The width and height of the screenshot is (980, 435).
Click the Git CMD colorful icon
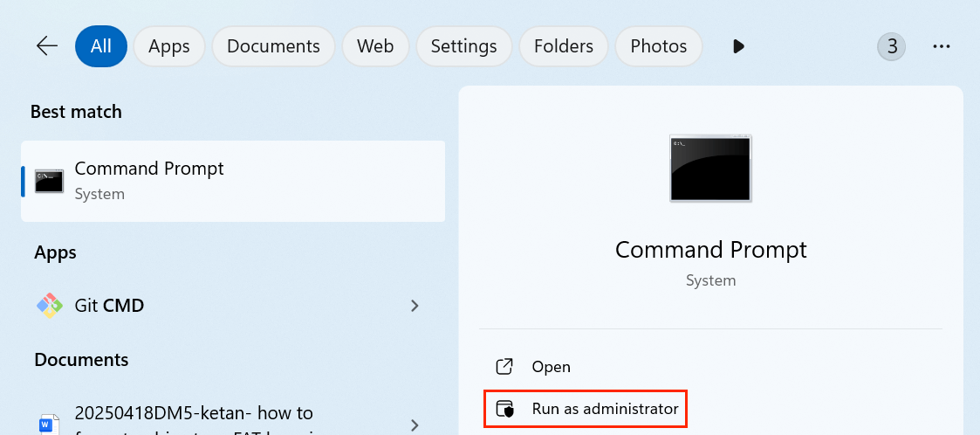point(50,306)
